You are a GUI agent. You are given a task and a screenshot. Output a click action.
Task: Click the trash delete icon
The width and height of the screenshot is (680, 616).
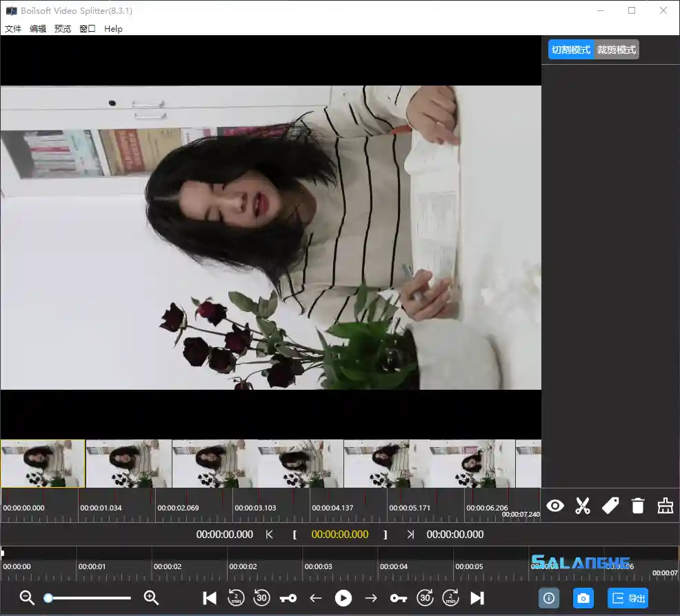pyautogui.click(x=638, y=506)
